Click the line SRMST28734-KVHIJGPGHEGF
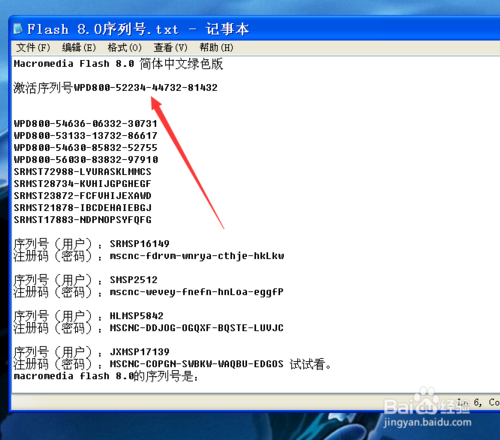Image resolution: width=500 pixels, height=440 pixels. pyautogui.click(x=82, y=184)
